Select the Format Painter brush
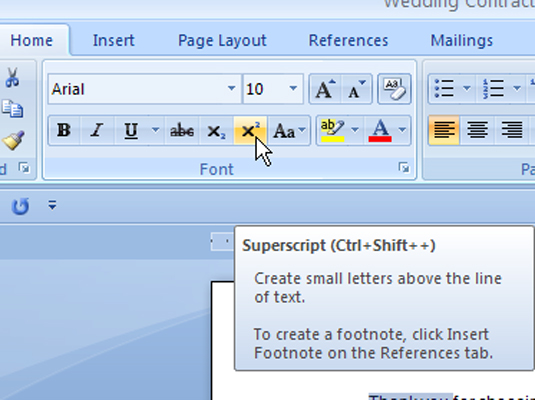The height and width of the screenshot is (400, 535). coord(13,140)
